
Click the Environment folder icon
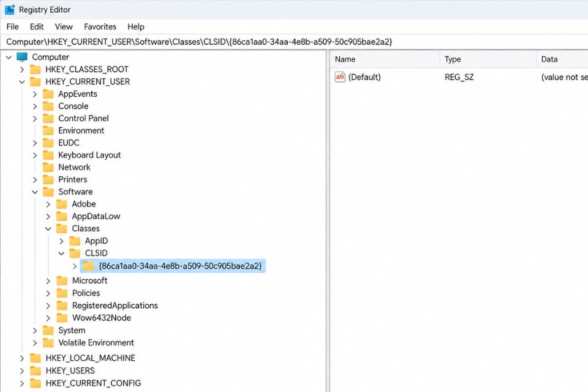pyautogui.click(x=48, y=130)
